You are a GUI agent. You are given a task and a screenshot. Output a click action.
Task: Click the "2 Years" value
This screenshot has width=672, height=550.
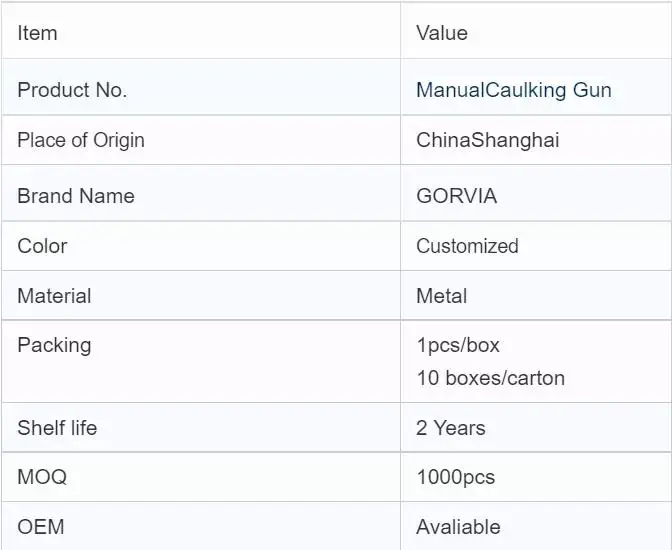(x=450, y=428)
